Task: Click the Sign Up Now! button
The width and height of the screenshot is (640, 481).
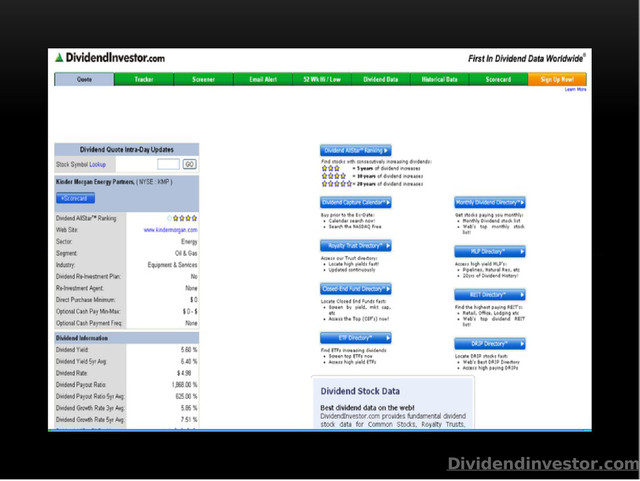Action: tap(557, 79)
